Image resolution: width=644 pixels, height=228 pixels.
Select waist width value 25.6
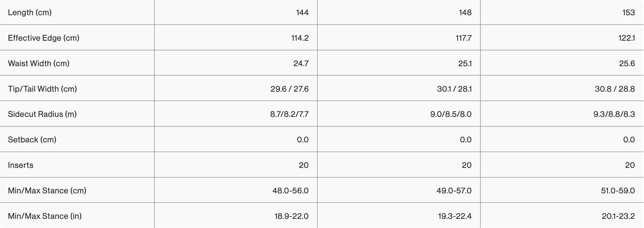click(x=627, y=64)
